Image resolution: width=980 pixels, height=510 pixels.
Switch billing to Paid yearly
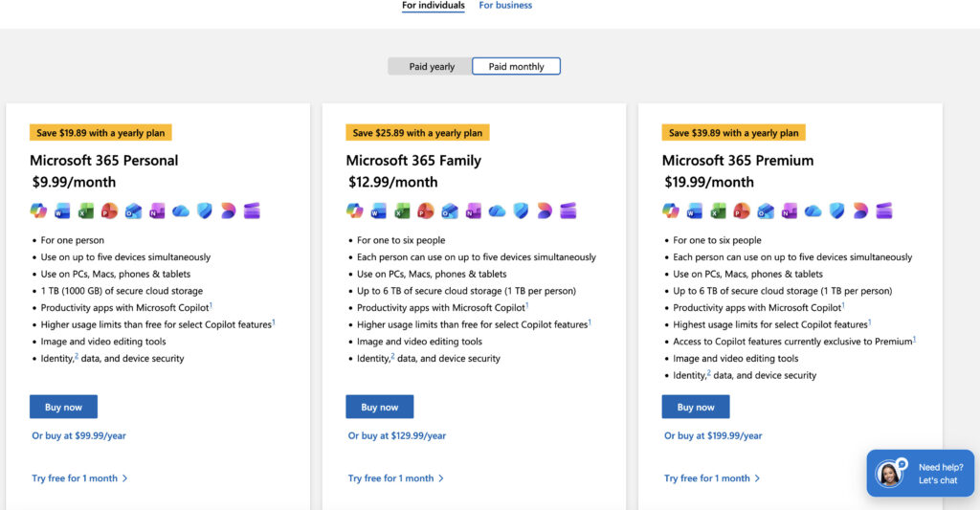tap(431, 66)
